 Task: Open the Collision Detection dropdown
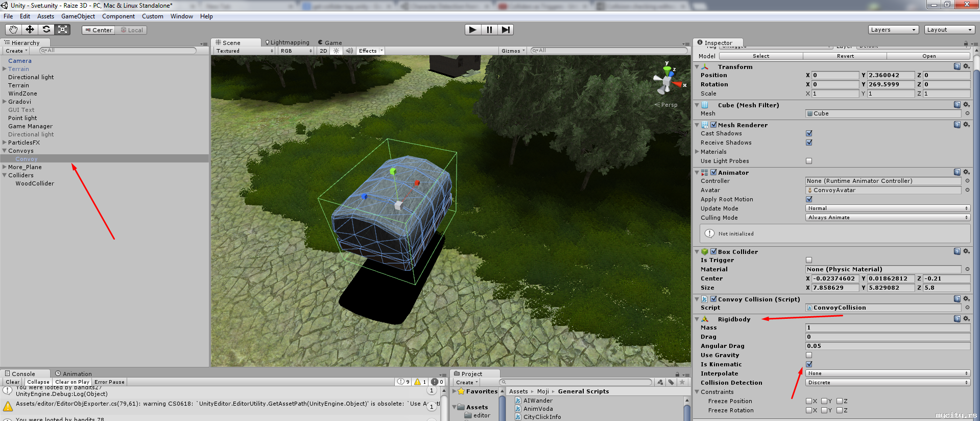pyautogui.click(x=888, y=383)
